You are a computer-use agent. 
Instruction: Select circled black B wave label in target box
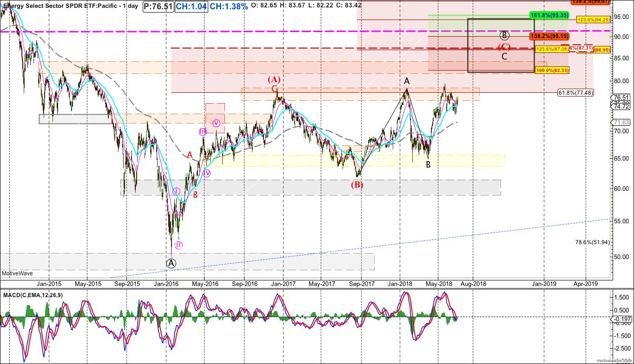[x=505, y=35]
